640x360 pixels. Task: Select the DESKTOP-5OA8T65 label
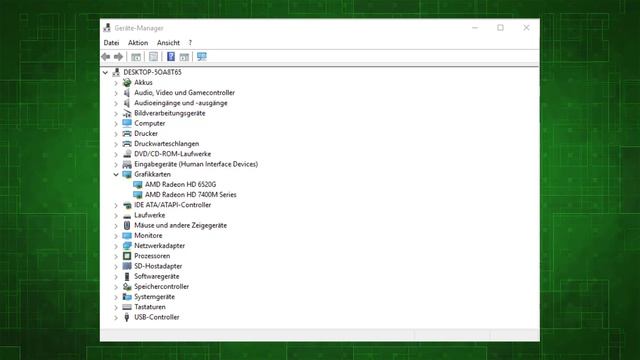pos(153,72)
